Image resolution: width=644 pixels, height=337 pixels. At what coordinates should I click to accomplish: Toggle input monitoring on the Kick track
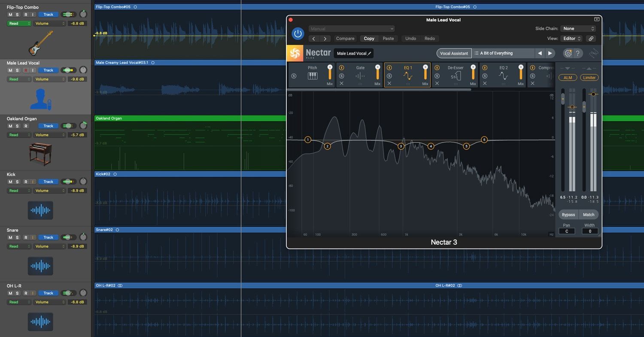click(x=32, y=182)
